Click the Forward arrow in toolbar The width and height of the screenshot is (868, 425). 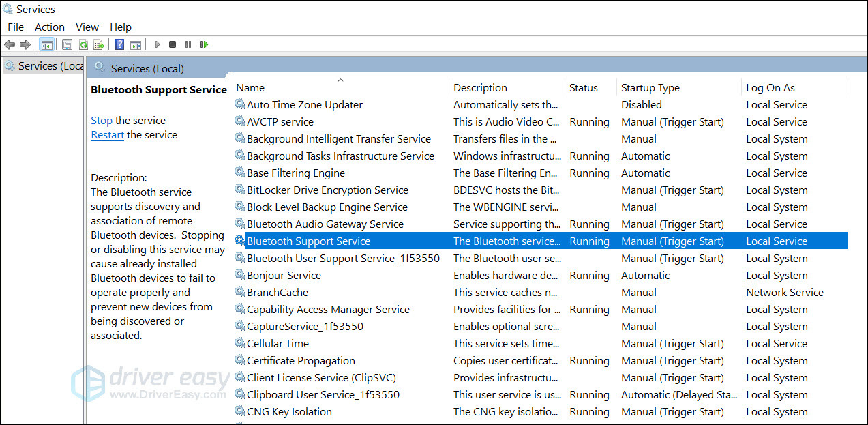(x=25, y=45)
